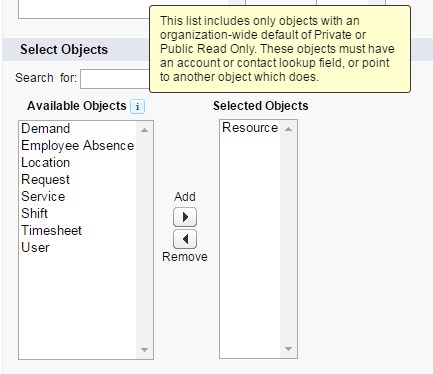Click the Selected Objects scrollbar track
The height and width of the screenshot is (374, 433).
tap(288, 239)
